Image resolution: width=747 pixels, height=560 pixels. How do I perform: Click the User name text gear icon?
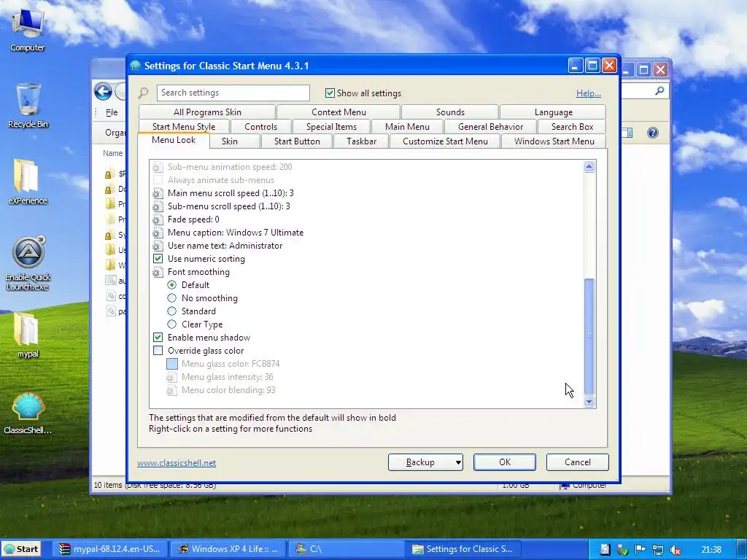tap(158, 246)
